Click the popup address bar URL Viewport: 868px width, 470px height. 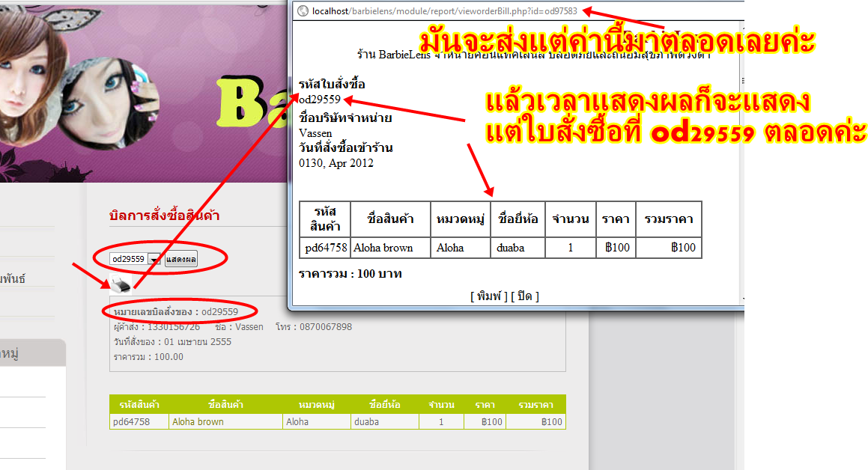(445, 11)
